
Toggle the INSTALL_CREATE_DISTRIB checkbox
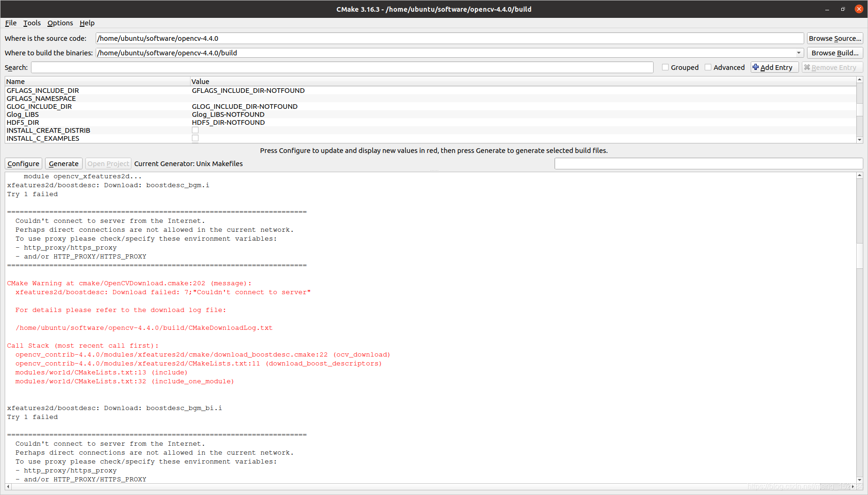pyautogui.click(x=195, y=130)
